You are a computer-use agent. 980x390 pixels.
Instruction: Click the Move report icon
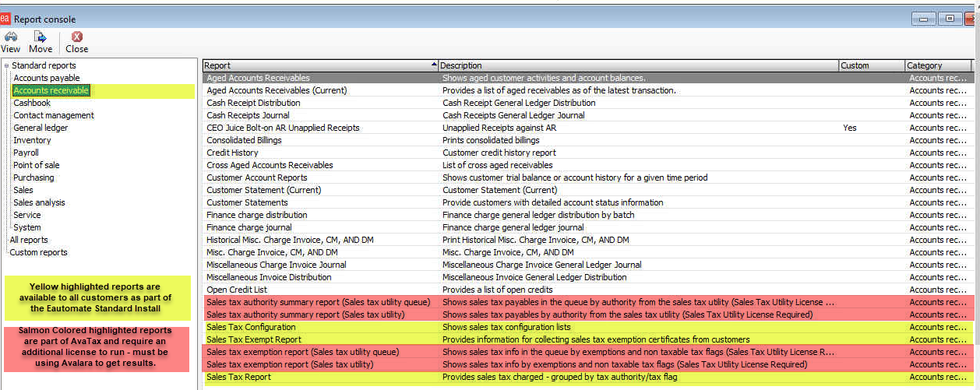click(40, 37)
